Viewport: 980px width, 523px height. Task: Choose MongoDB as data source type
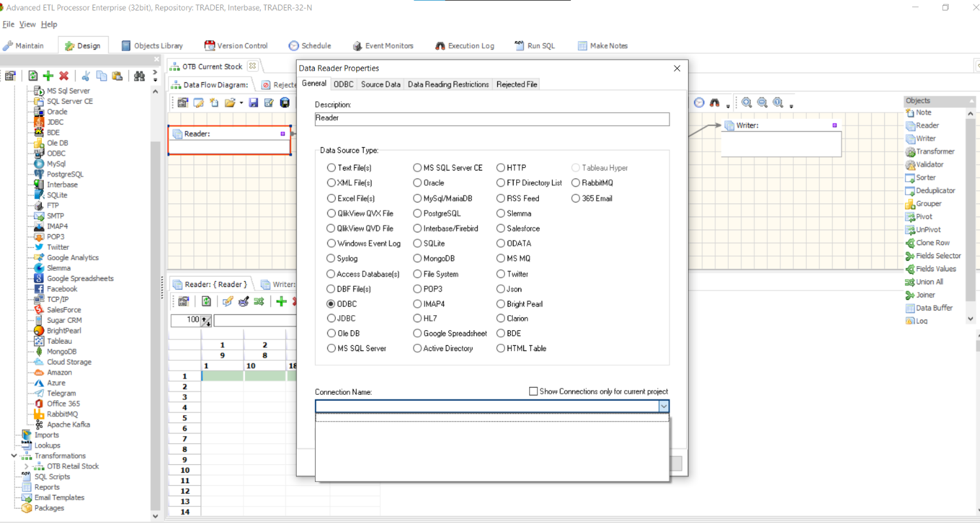point(434,259)
